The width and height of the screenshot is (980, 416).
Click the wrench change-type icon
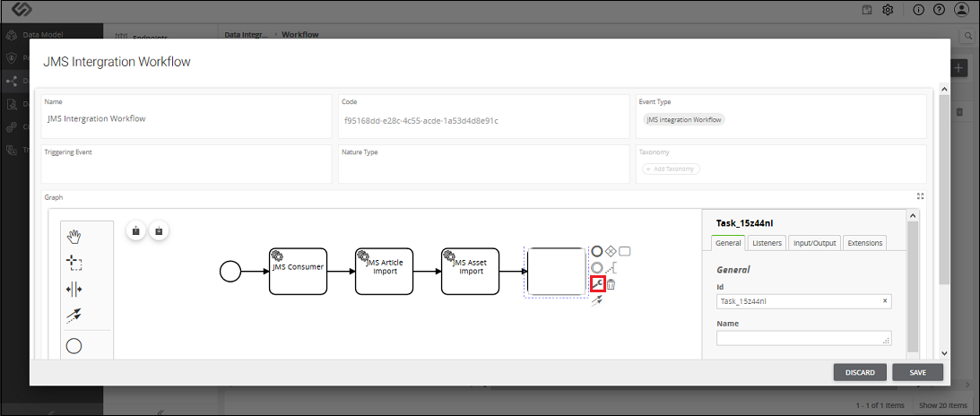[597, 285]
